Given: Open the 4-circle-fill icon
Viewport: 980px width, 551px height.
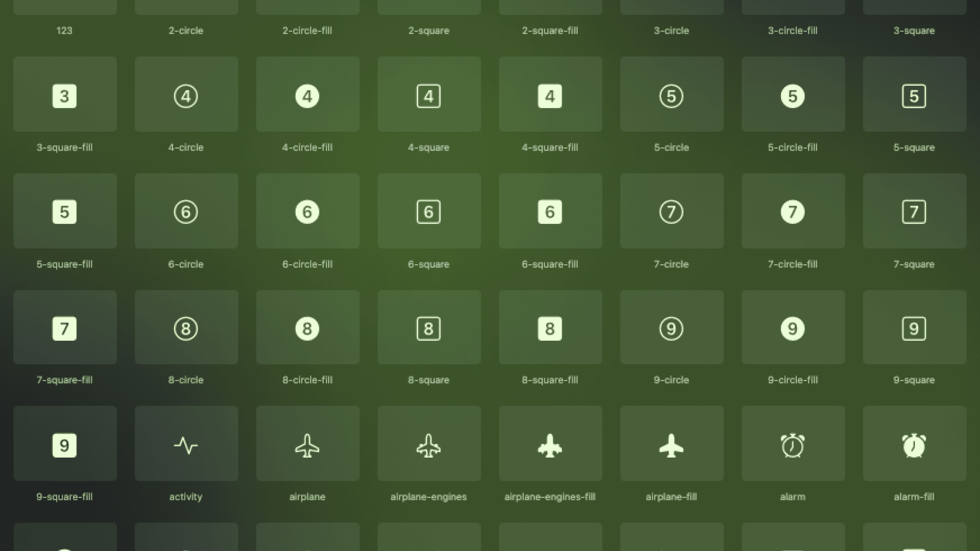Looking at the screenshot, I should pyautogui.click(x=307, y=95).
